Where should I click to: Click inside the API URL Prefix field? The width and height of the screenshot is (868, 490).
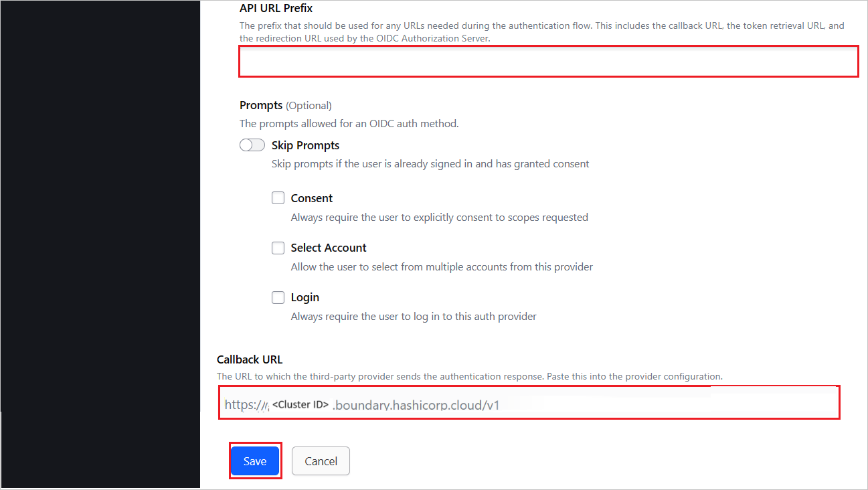point(548,61)
